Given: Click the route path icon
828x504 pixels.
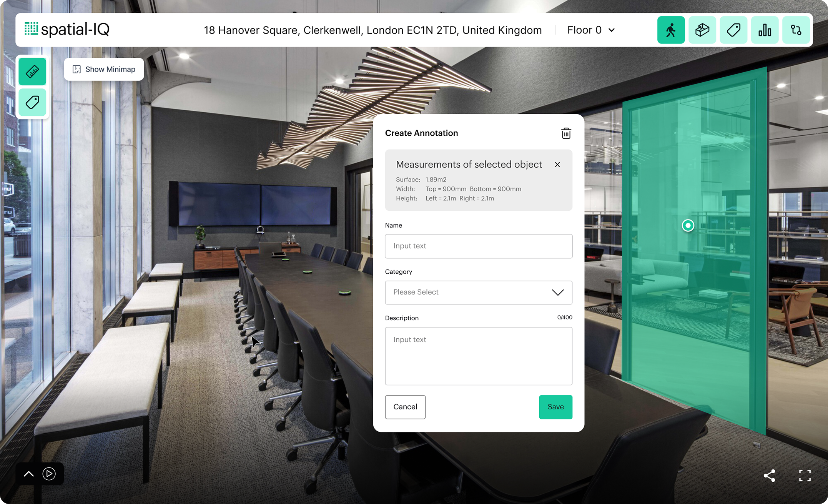Looking at the screenshot, I should coord(796,30).
